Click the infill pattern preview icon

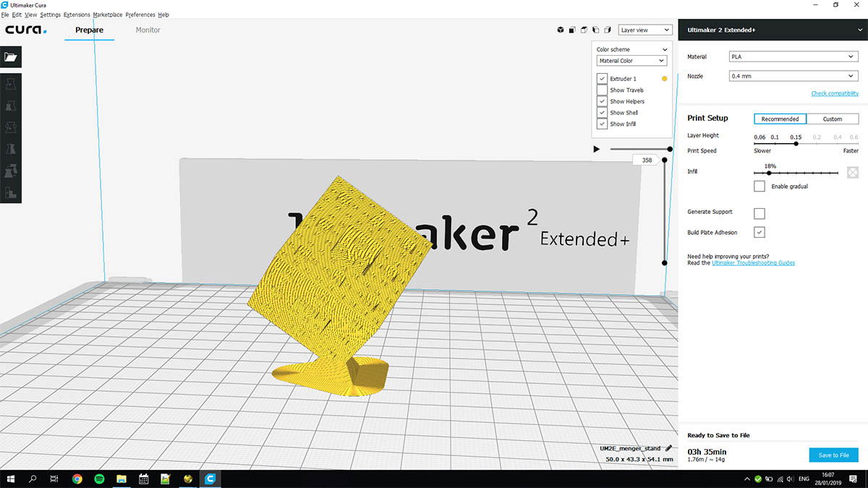853,172
